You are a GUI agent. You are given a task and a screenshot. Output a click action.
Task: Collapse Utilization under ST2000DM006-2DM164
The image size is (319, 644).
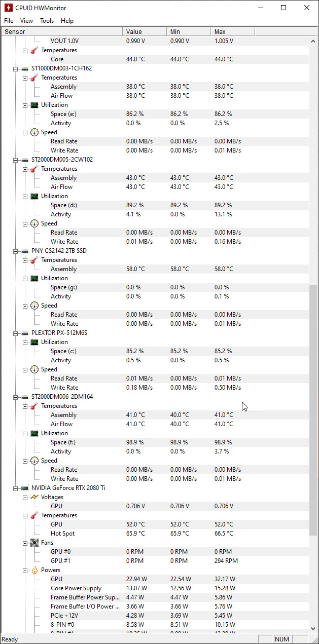tap(25, 433)
